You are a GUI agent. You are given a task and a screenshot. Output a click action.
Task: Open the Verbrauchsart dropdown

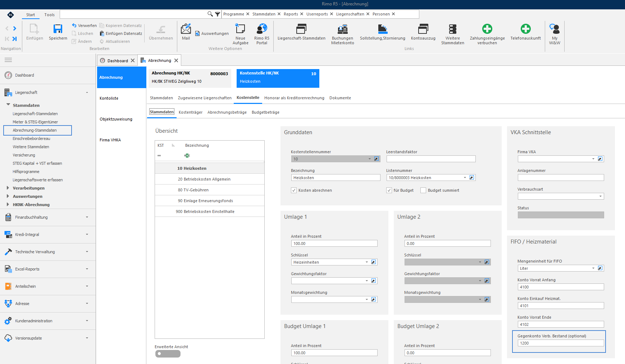(601, 196)
